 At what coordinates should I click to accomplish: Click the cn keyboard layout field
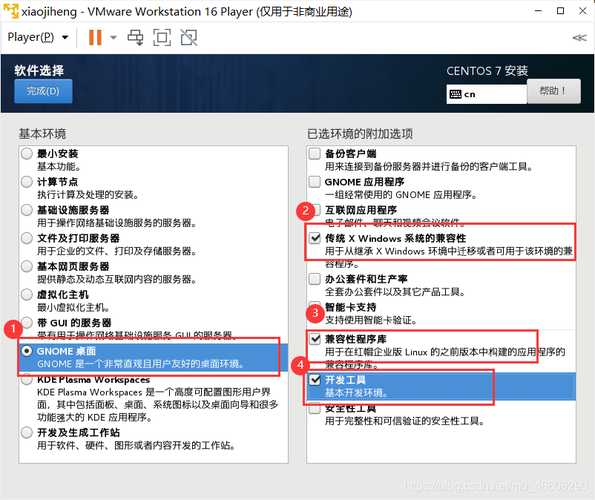pos(487,94)
